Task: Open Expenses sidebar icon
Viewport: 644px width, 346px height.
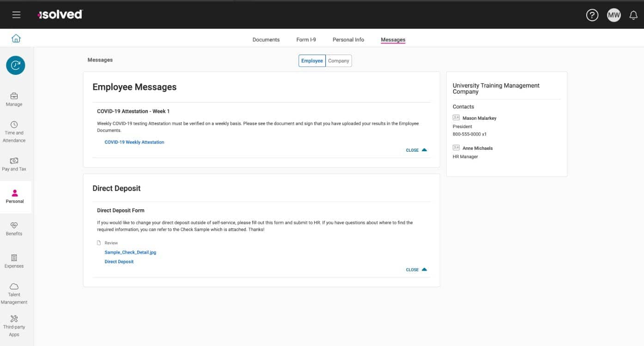Action: click(14, 258)
